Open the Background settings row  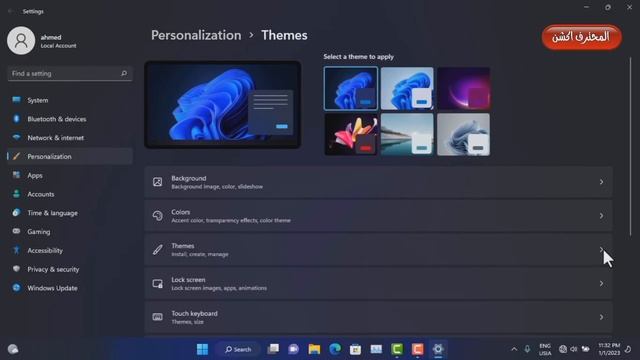(378, 182)
